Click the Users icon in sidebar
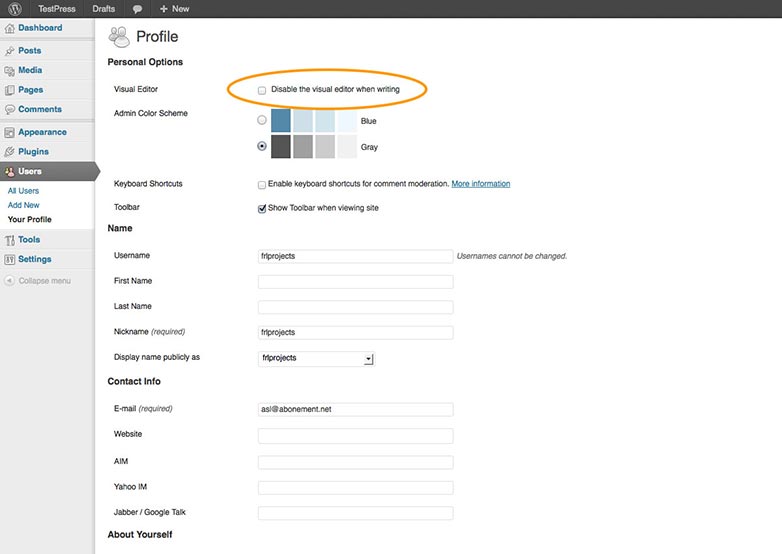The image size is (782, 554). [9, 172]
